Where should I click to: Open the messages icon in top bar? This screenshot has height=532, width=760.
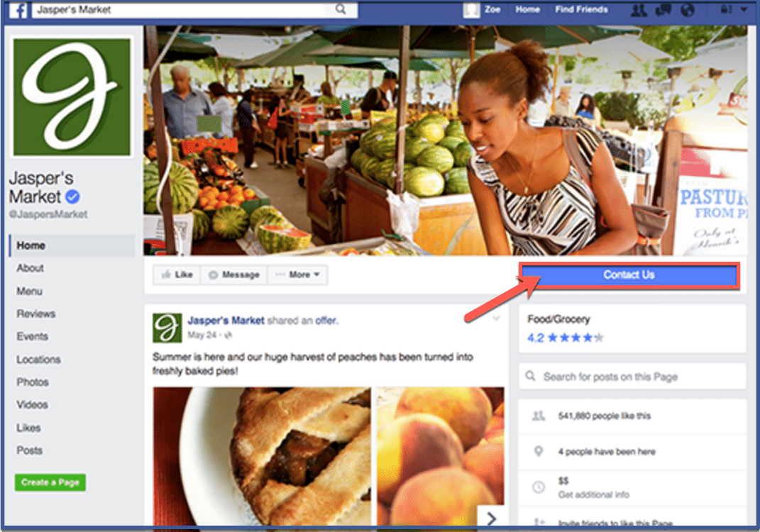(x=663, y=10)
